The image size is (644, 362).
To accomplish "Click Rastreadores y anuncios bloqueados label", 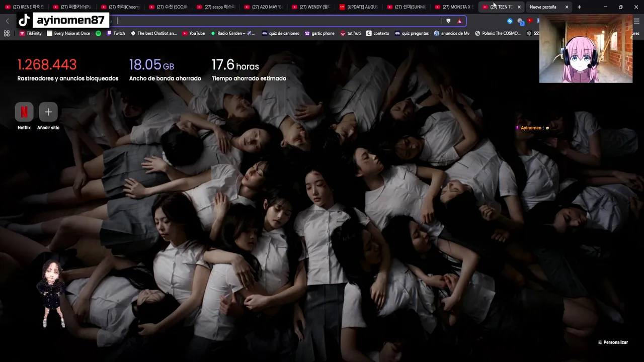I will (68, 78).
